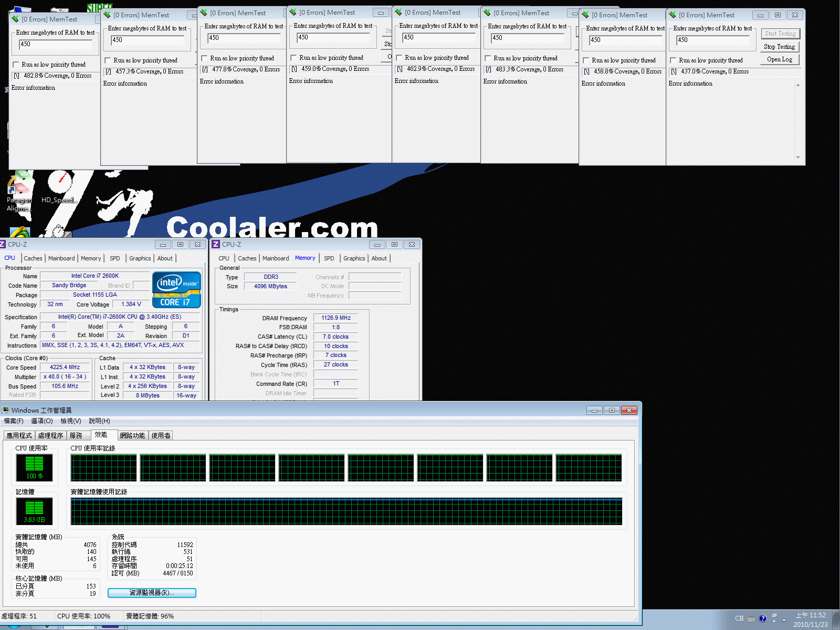840x630 pixels.
Task: Open Mainboard tab in the processor CPU-Z window
Action: coord(61,258)
